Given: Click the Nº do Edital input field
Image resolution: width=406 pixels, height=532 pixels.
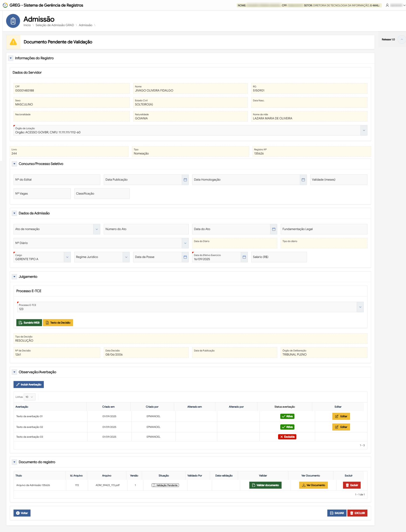Looking at the screenshot, I should [57, 180].
